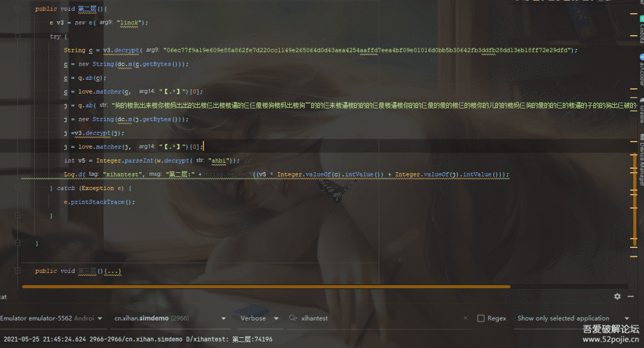Click the "linck" string argument
This screenshot has height=348, width=644.
pos(129,23)
